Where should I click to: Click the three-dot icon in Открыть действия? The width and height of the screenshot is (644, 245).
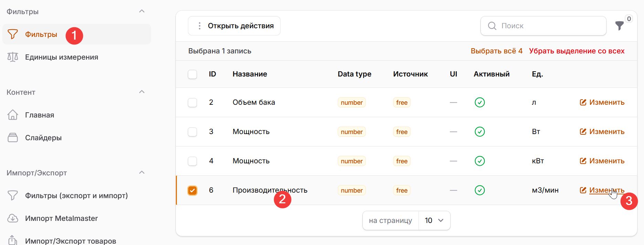pyautogui.click(x=199, y=26)
